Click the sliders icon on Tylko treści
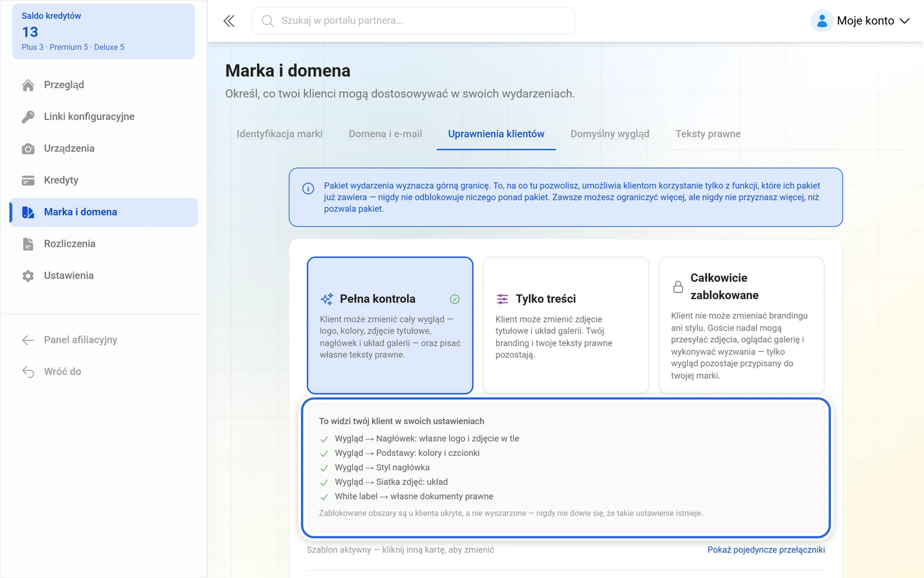 point(502,299)
